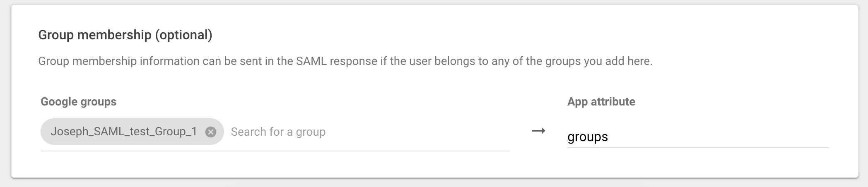The width and height of the screenshot is (868, 187).
Task: Select the Joseph_SAML_test_Group_1 group chip label
Action: [x=123, y=132]
